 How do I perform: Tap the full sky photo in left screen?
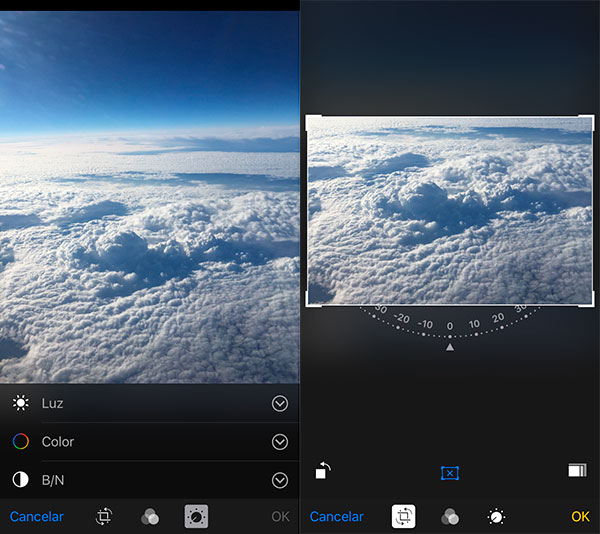(150, 197)
